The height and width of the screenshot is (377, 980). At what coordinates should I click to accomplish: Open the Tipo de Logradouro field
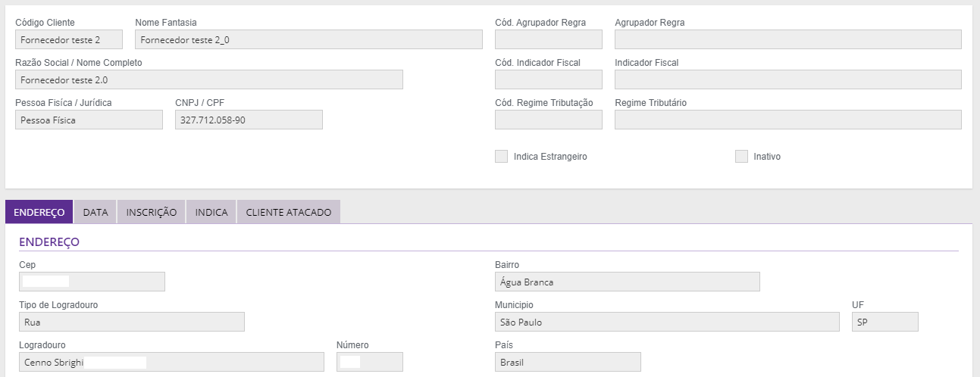click(x=131, y=322)
